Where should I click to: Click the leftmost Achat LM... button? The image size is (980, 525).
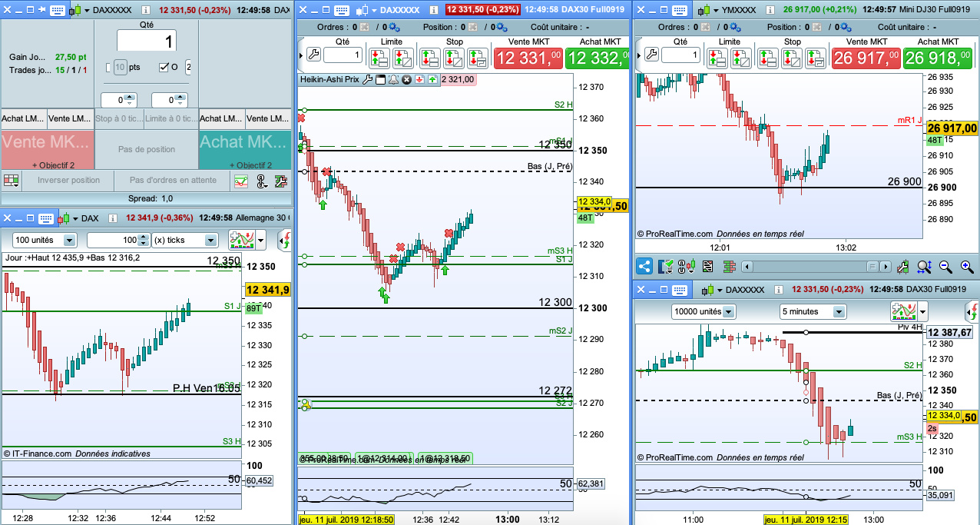click(x=23, y=118)
